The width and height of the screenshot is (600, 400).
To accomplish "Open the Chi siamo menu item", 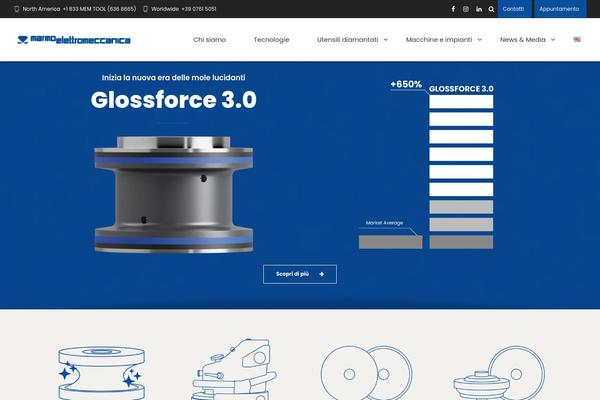I will (x=209, y=39).
